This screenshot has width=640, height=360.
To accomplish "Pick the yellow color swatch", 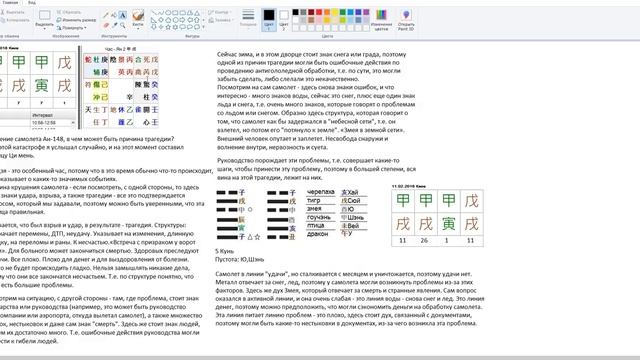I will click(335, 12).
